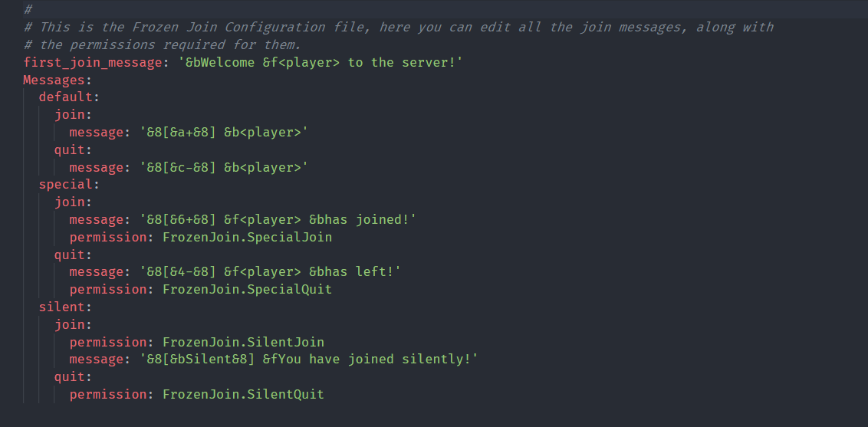Click the silent section key
Screen dimensions: 868x427
coord(61,307)
